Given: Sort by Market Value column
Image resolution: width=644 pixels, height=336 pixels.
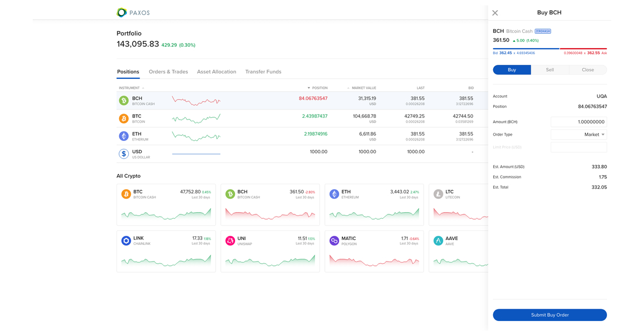Looking at the screenshot, I should [x=363, y=88].
